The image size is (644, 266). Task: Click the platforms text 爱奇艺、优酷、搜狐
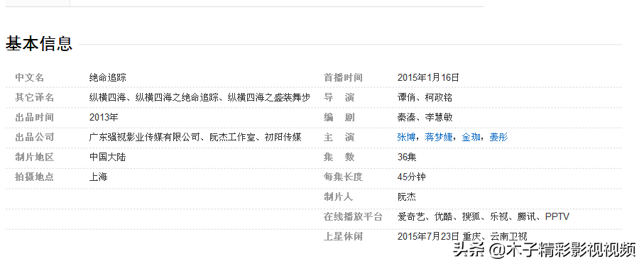(x=439, y=217)
